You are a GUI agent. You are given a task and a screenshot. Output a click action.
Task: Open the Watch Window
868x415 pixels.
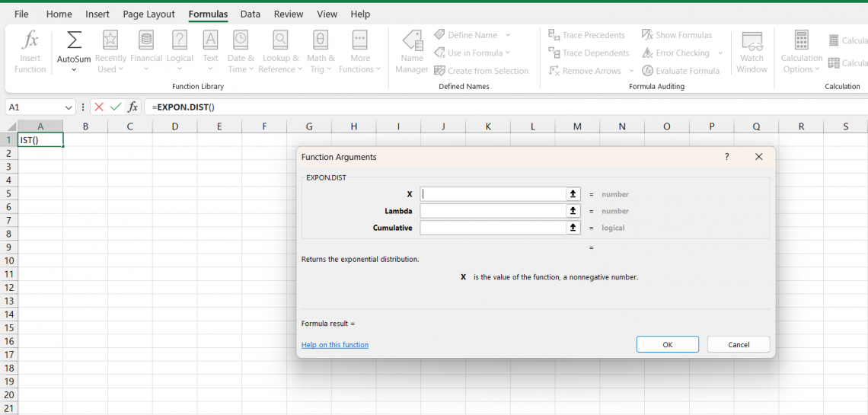(752, 52)
